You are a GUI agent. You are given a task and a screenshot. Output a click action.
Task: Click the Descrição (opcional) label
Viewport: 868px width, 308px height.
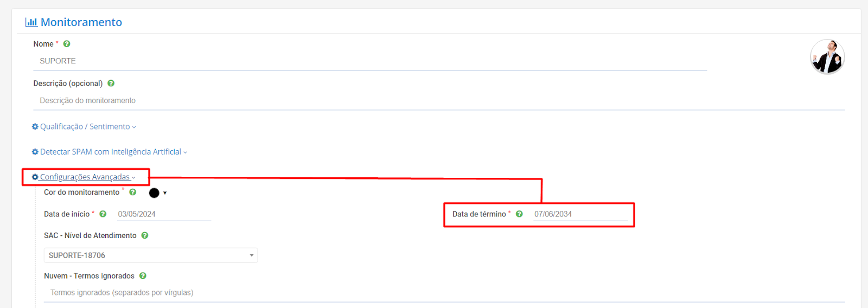coord(68,84)
